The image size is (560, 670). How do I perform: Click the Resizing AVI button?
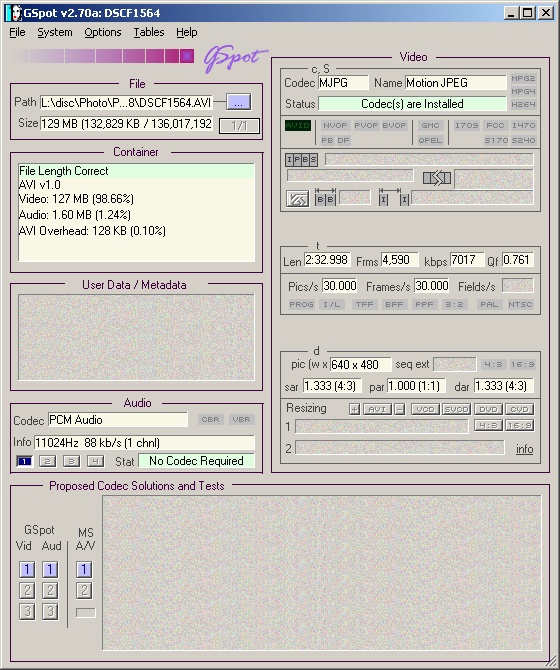(377, 409)
